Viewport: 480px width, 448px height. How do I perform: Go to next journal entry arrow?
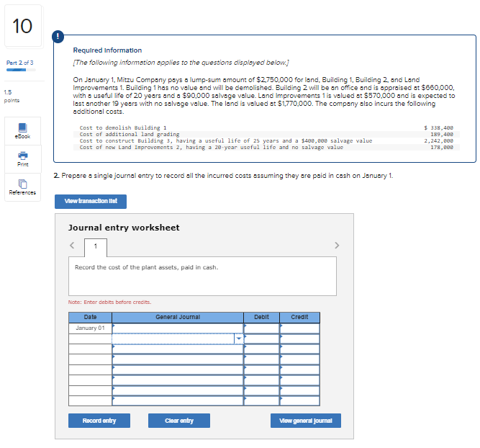(337, 246)
